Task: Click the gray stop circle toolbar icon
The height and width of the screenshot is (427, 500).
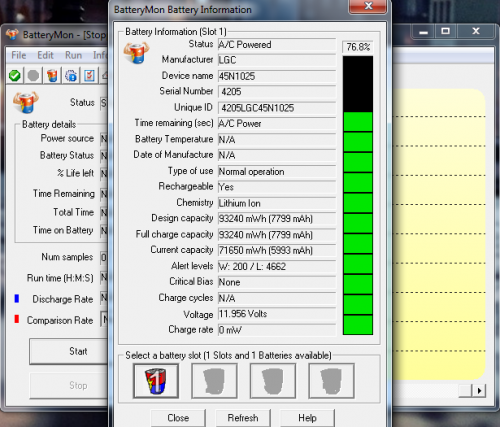Action: point(33,76)
